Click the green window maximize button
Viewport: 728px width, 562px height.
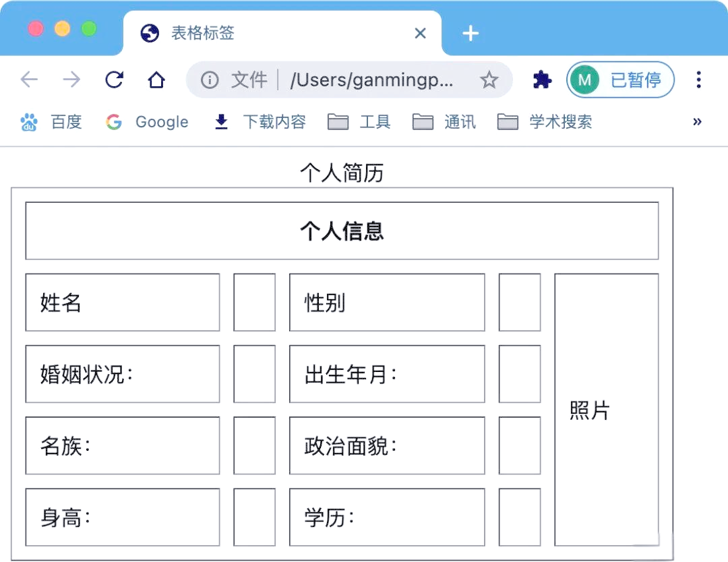click(89, 29)
